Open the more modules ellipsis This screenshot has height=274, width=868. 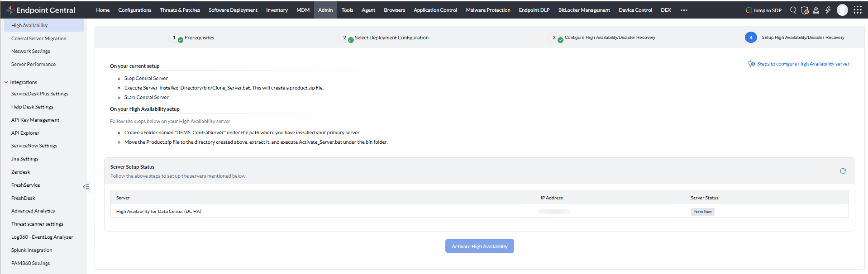click(x=684, y=10)
